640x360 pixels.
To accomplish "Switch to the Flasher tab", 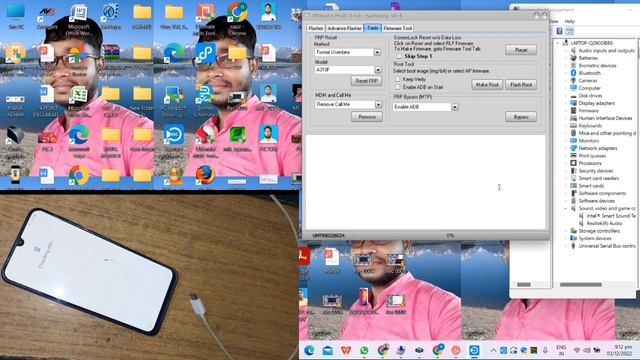I will click(x=316, y=28).
